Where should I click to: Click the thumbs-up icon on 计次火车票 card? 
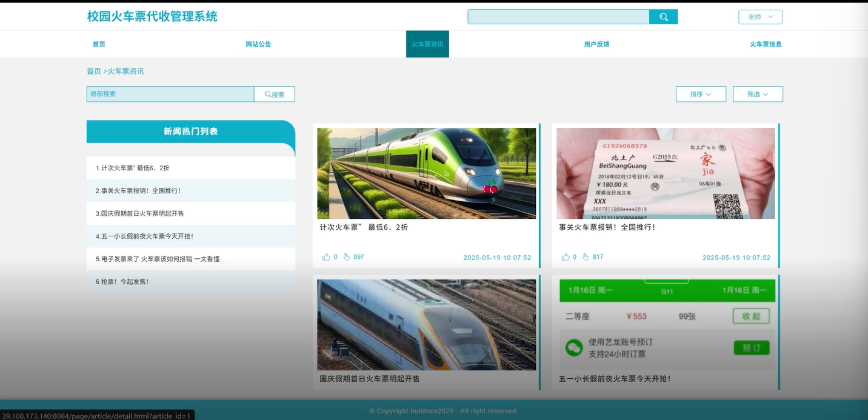coord(326,257)
